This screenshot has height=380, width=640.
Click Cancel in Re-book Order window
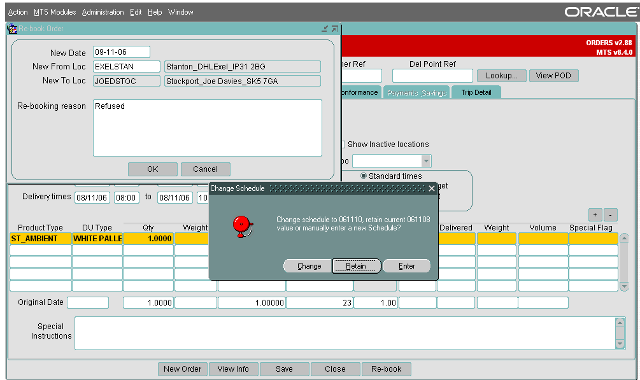pos(205,169)
